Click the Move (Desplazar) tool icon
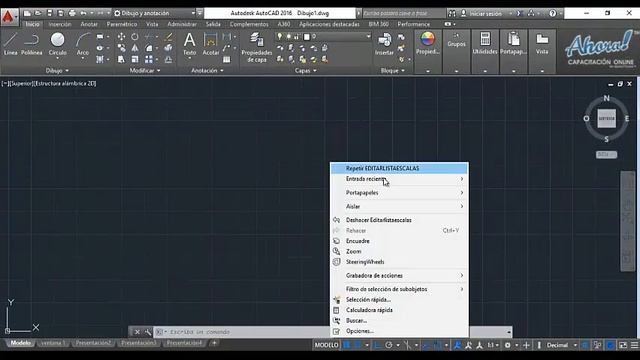This screenshot has height=360, width=640. point(121,37)
